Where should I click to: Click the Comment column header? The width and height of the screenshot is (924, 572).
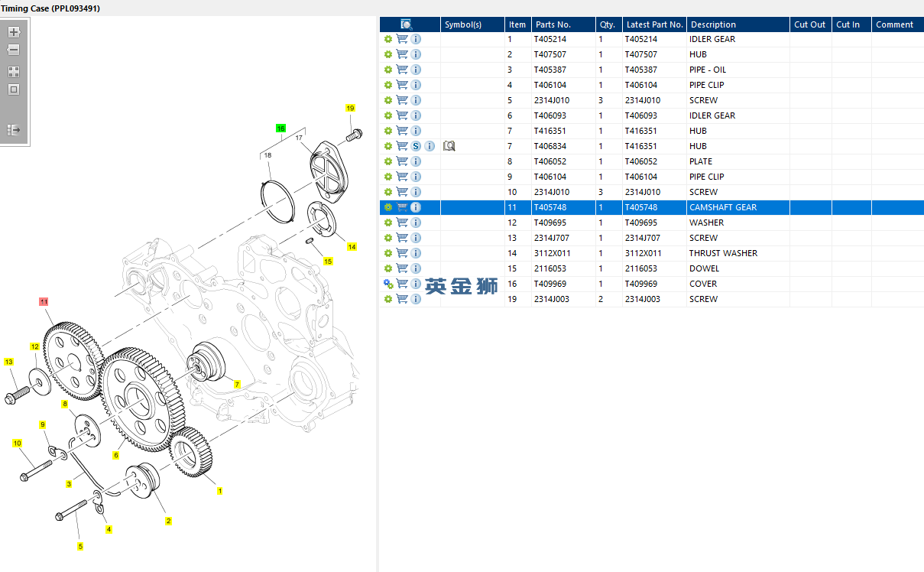[x=897, y=24]
